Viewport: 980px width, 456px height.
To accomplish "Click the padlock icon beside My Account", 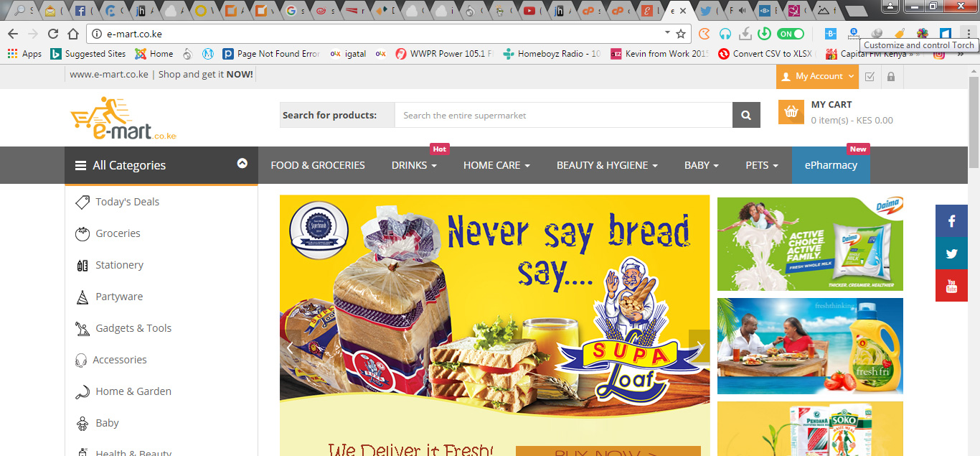I will pyautogui.click(x=890, y=76).
